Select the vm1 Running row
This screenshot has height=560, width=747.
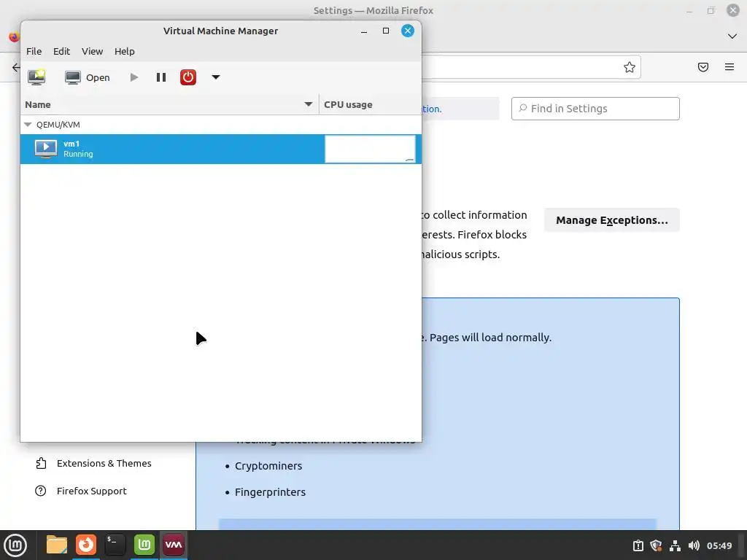pyautogui.click(x=220, y=149)
